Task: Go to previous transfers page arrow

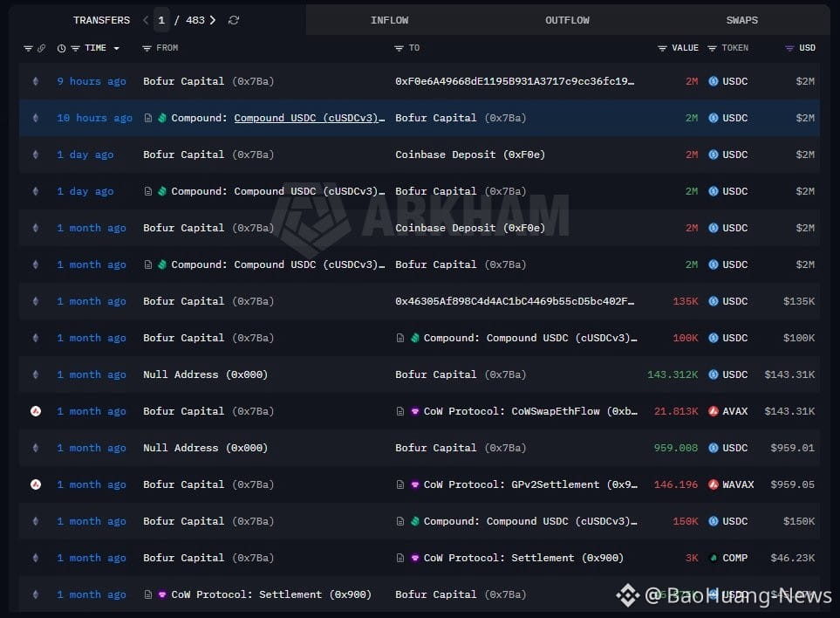Action: pos(146,20)
